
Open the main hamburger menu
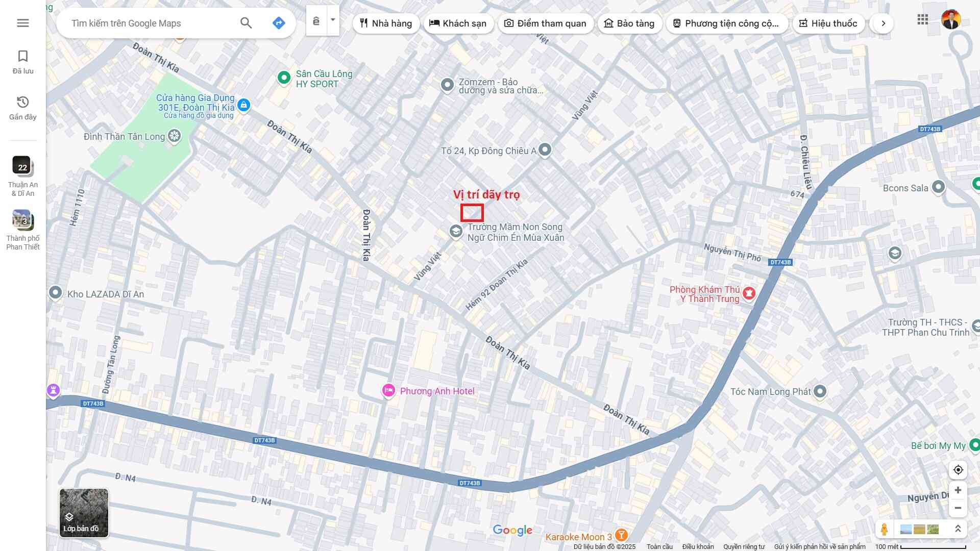23,23
